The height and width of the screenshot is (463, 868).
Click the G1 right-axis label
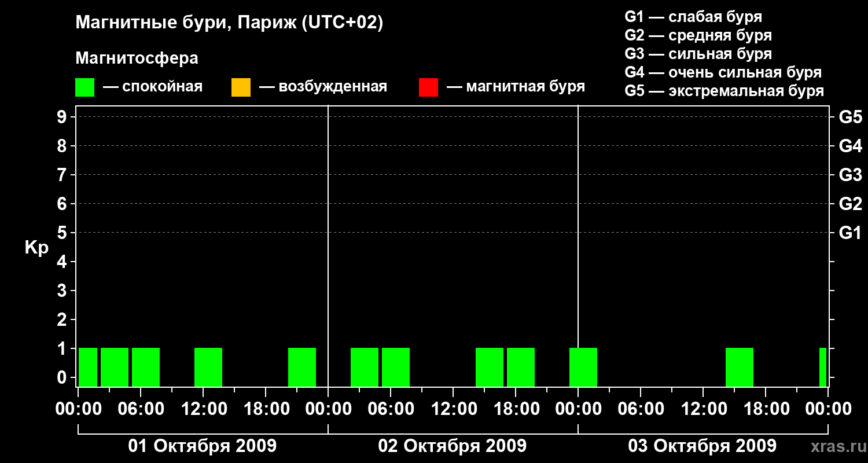[850, 233]
